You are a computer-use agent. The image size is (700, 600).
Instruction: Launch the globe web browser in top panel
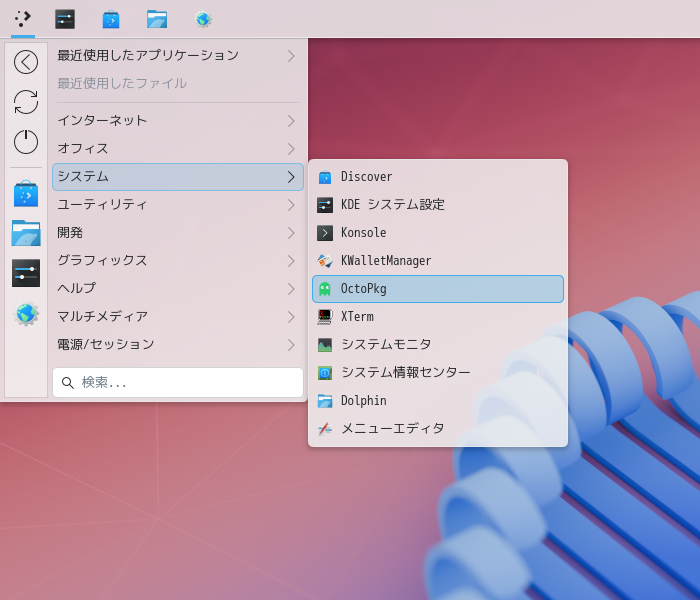click(203, 20)
